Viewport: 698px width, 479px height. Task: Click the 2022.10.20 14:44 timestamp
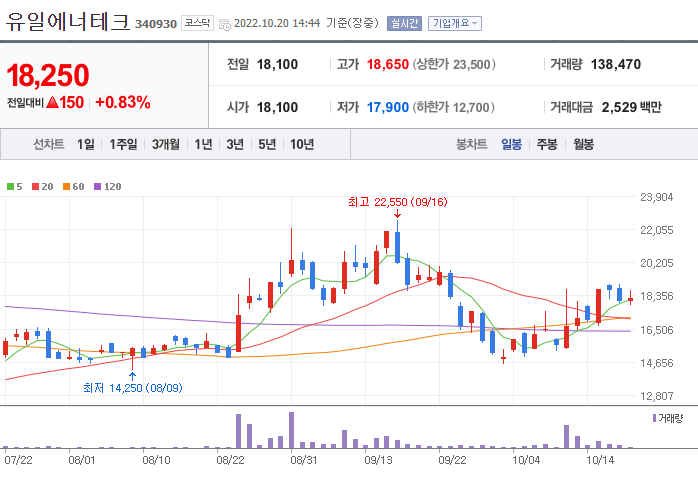(277, 23)
